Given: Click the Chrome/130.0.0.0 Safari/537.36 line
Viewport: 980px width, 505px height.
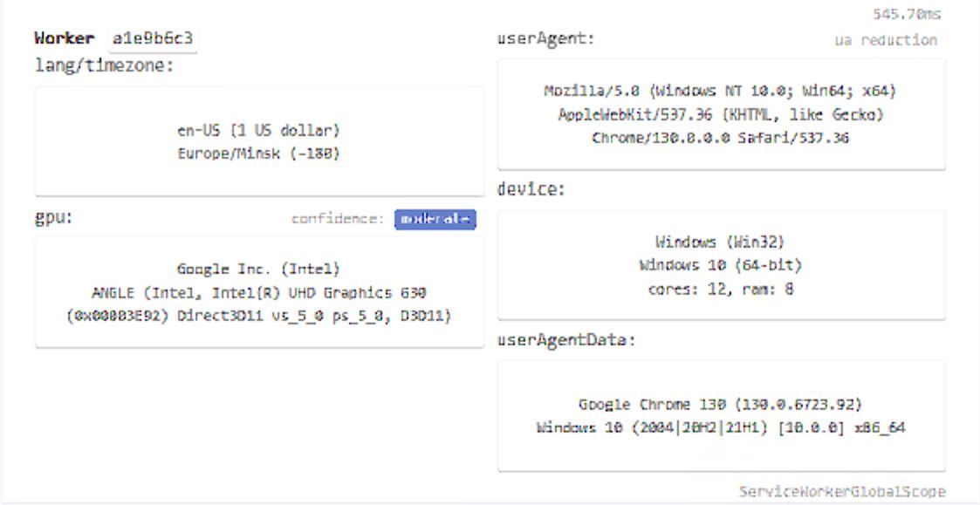Looking at the screenshot, I should coord(720,138).
